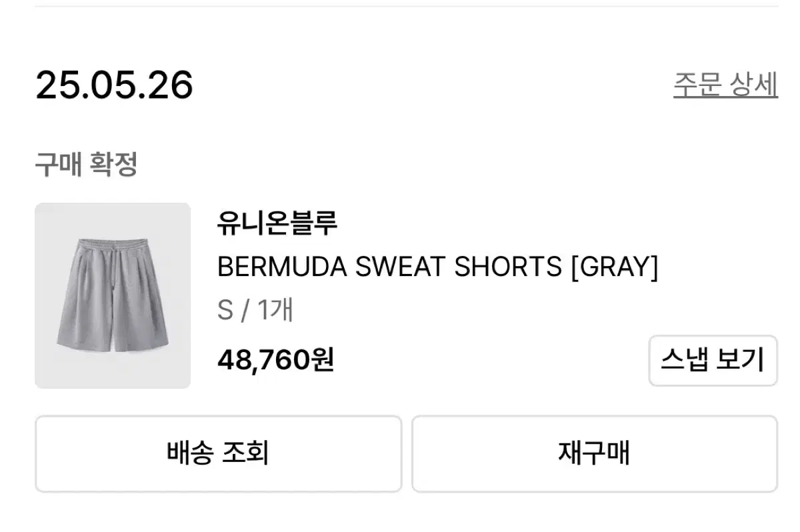The height and width of the screenshot is (532, 800).
Task: Click the 스냅 보기 button
Action: coord(713,361)
